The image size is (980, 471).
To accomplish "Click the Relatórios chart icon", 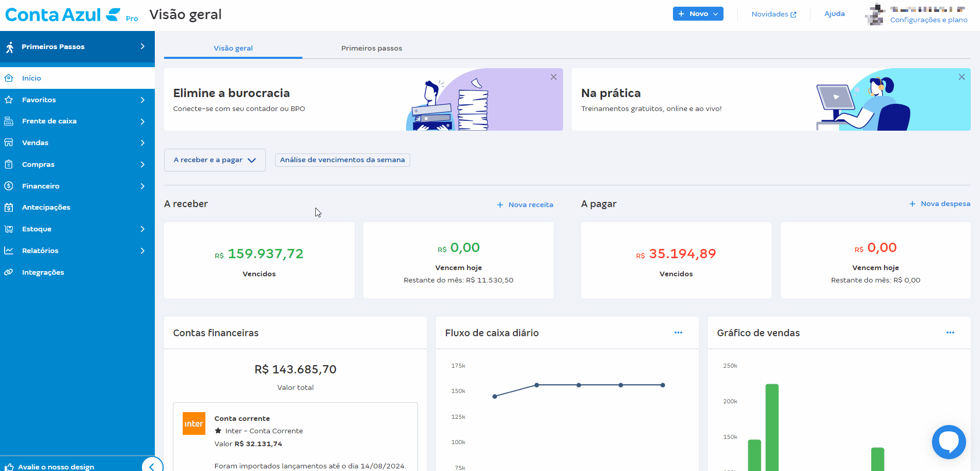I will point(9,250).
